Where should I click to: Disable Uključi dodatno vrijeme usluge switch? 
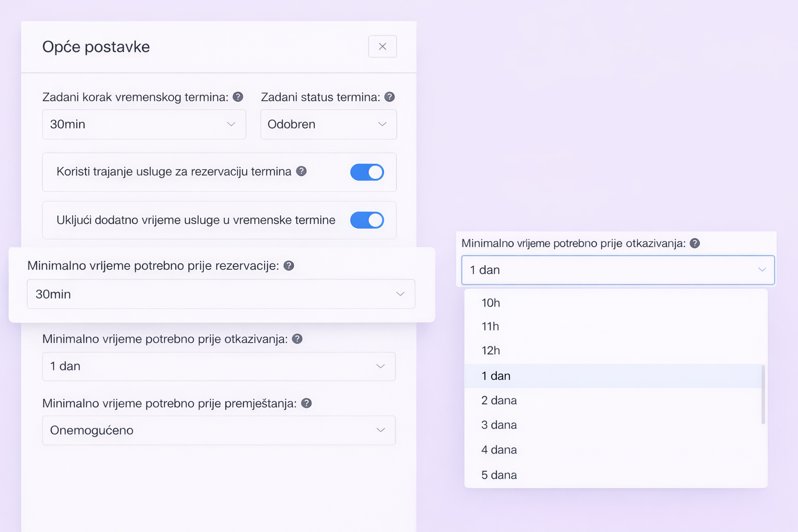(x=367, y=220)
